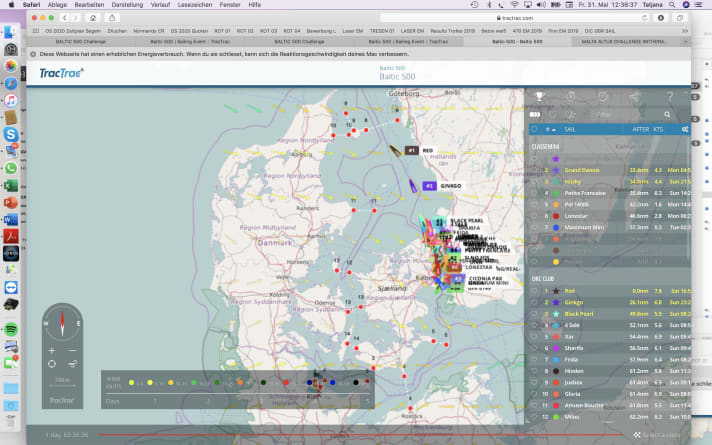The image size is (712, 445).
Task: Click the map zoom out minus icon
Action: click(x=73, y=351)
